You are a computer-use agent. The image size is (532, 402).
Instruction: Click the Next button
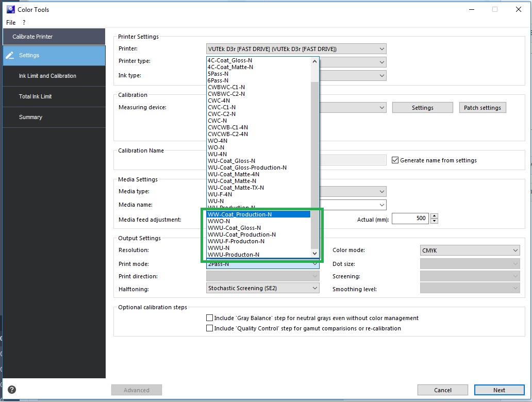click(499, 390)
